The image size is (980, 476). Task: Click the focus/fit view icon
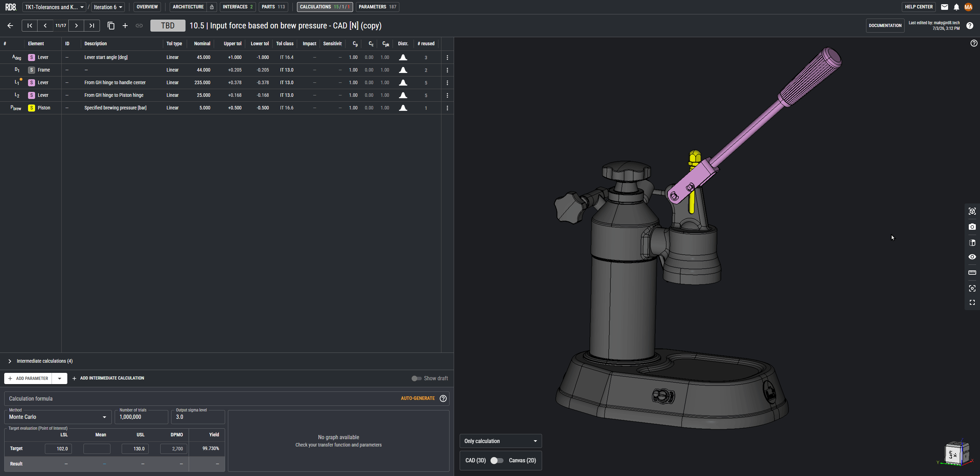click(972, 288)
